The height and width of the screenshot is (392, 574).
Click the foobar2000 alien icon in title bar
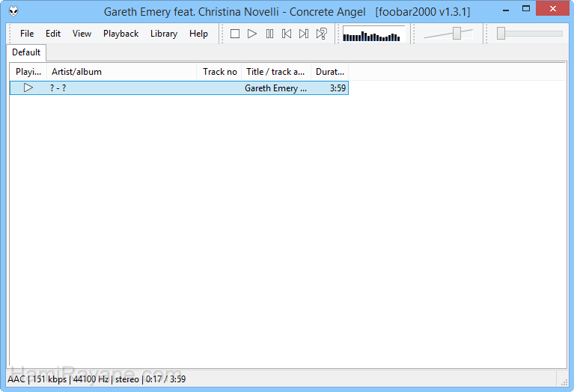(x=13, y=11)
